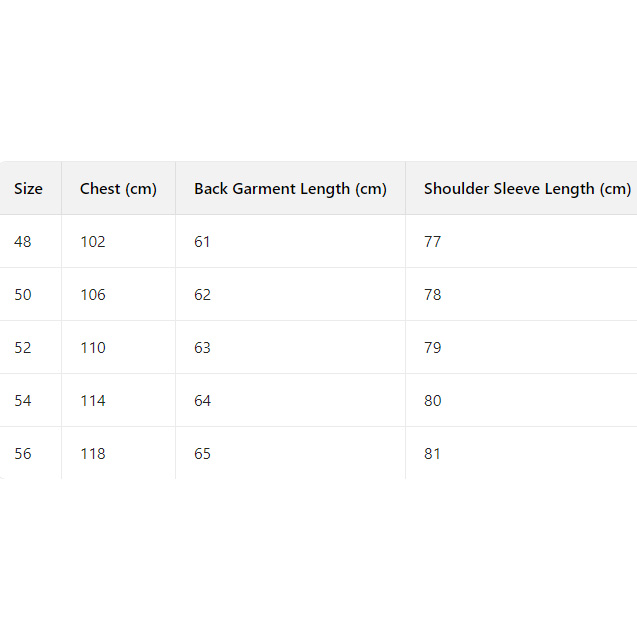Click the size 56 cell
Screen dimensions: 637x637
23,454
